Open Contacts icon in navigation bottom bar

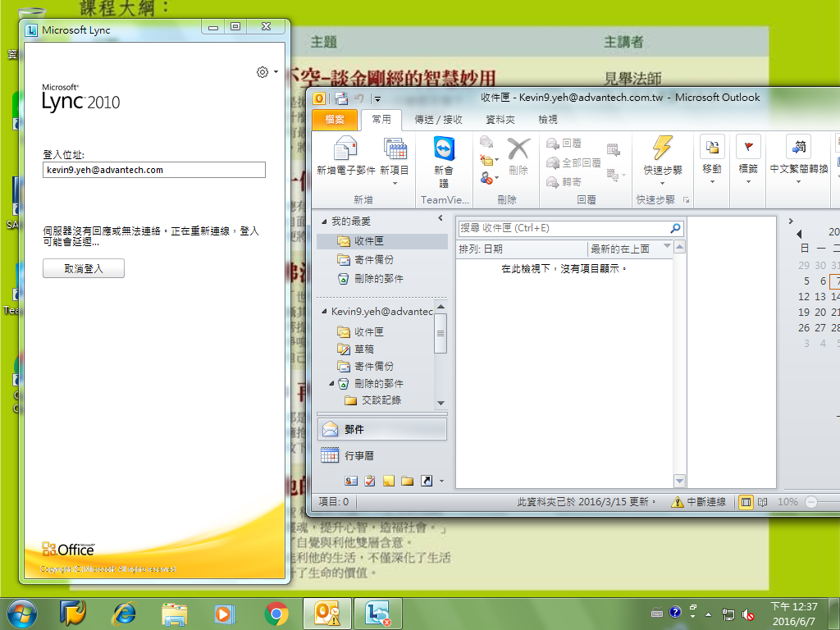coord(351,481)
